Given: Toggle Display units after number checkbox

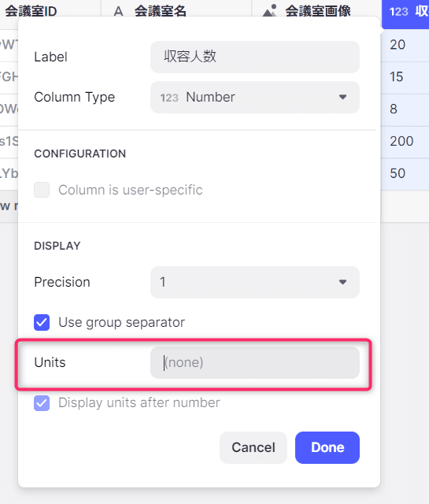Looking at the screenshot, I should (42, 402).
